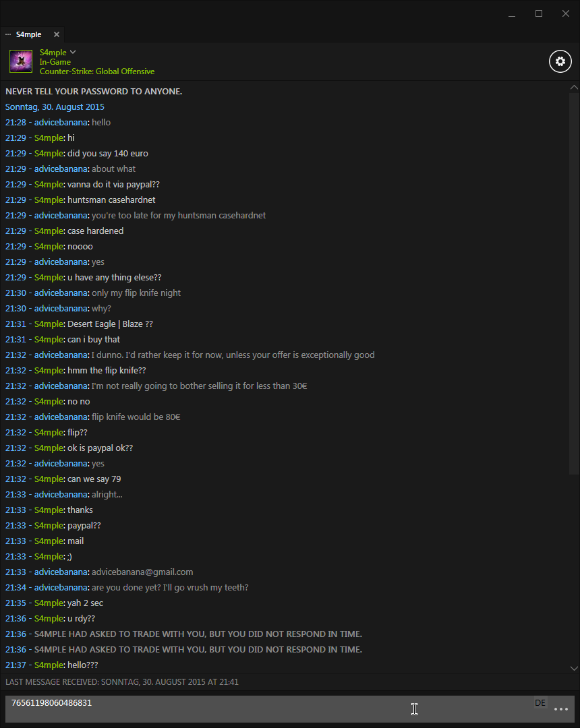Open the three-dots menu in message box
The image size is (580, 728).
point(561,709)
